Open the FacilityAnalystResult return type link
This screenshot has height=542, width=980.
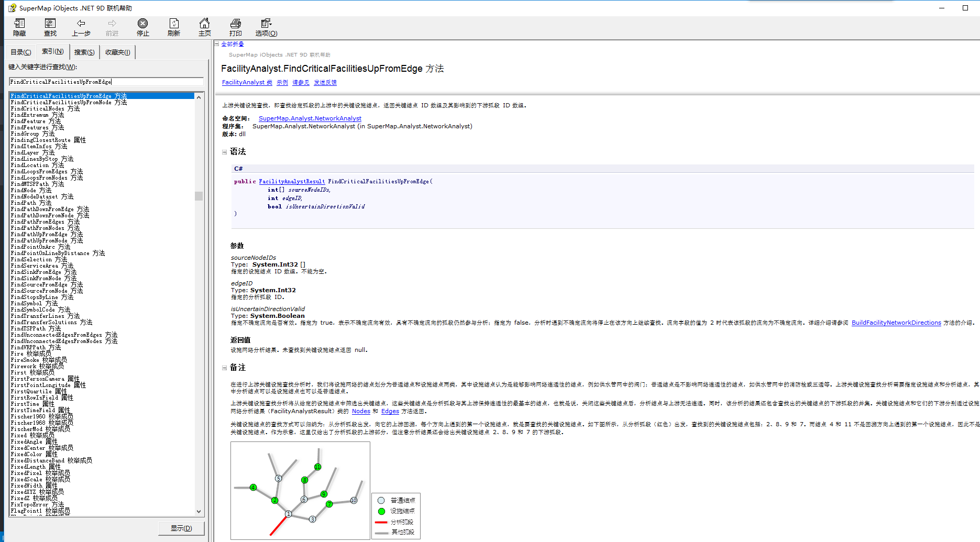tap(292, 181)
